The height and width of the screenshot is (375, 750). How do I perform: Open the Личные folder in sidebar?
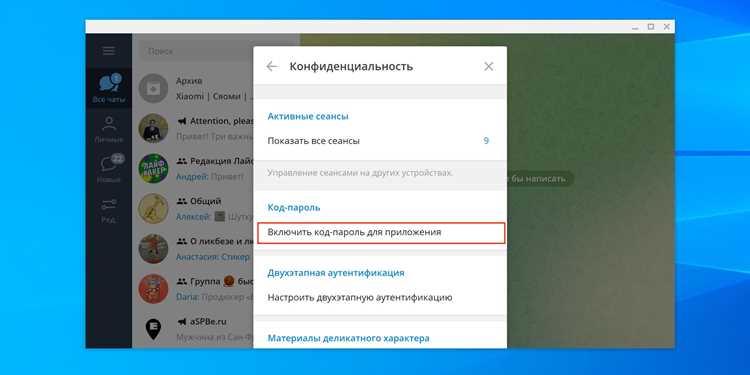(x=109, y=129)
